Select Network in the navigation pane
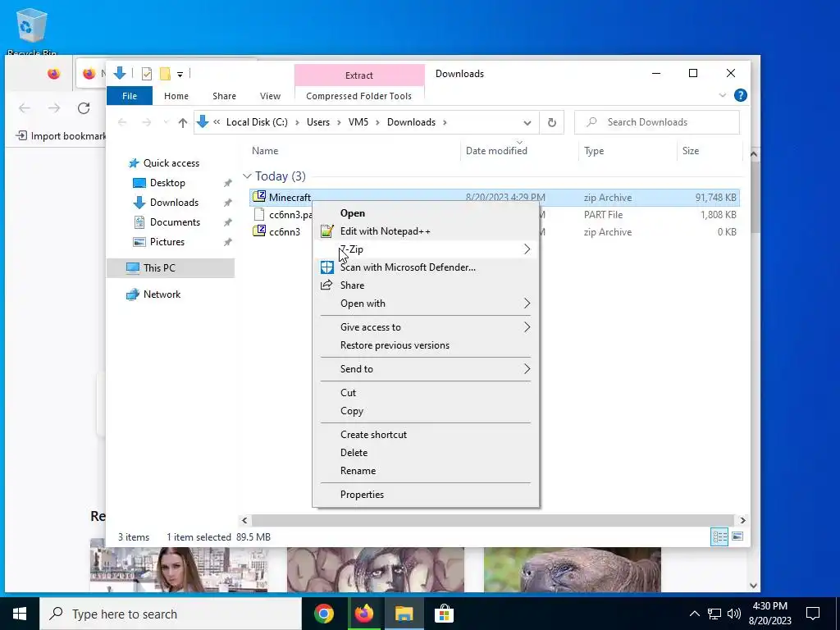 point(162,294)
